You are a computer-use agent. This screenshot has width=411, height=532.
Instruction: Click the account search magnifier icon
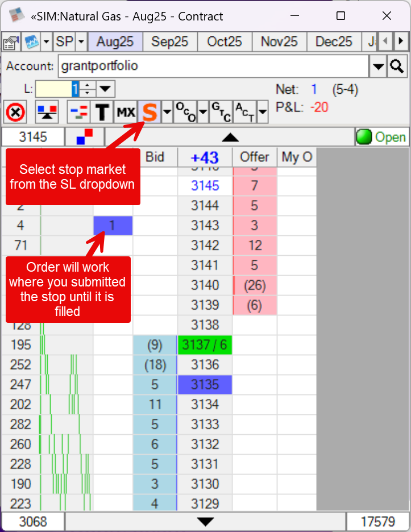pos(397,66)
